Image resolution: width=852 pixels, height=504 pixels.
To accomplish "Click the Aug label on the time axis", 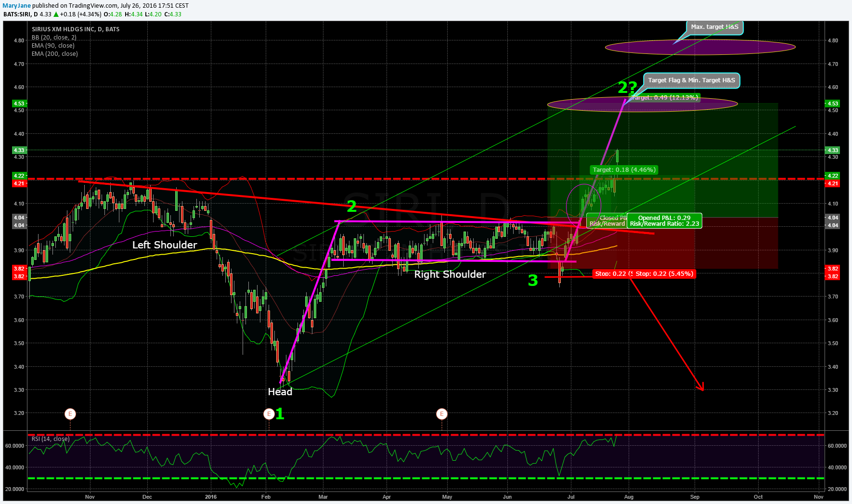I will 629,497.
